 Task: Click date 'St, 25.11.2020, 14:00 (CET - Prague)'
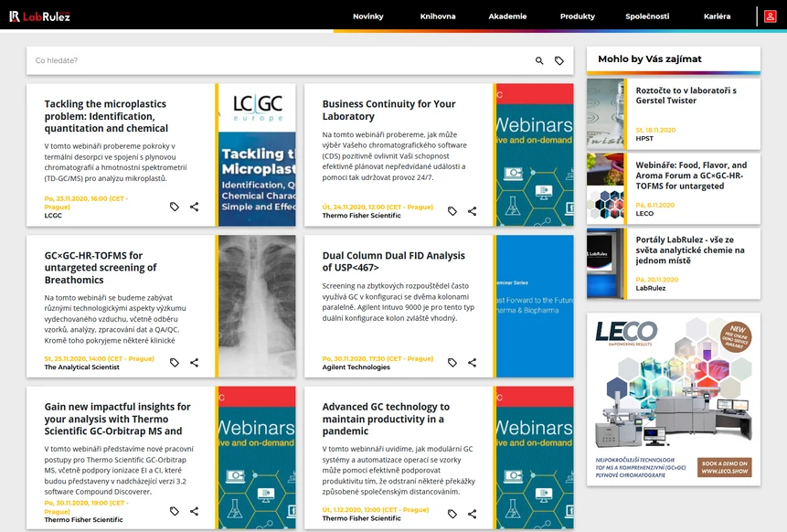tap(100, 358)
